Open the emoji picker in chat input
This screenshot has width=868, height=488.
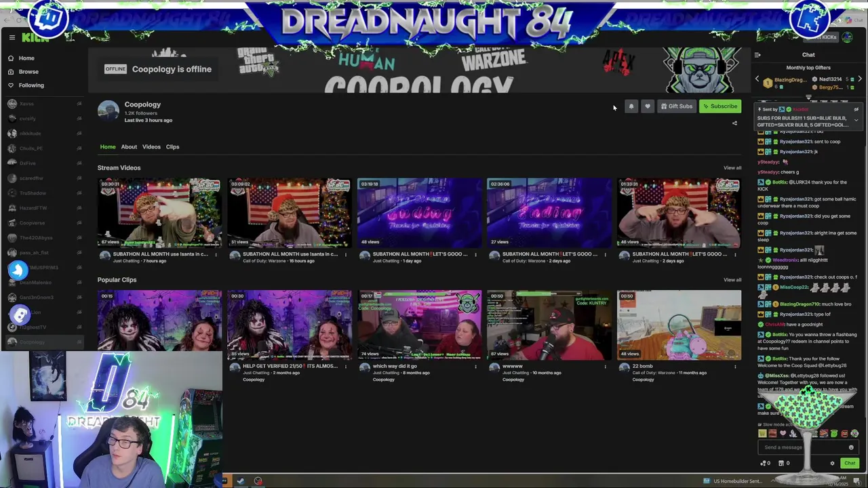pos(851,447)
